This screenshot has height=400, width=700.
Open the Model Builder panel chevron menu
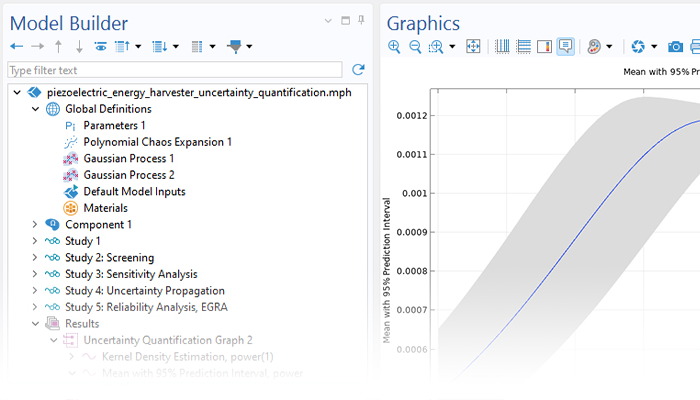[x=328, y=21]
